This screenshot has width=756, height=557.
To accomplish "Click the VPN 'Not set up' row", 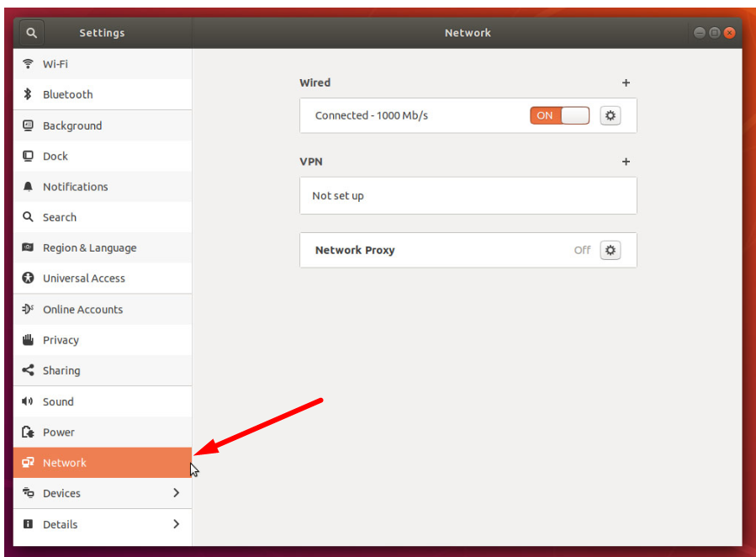I will 468,196.
